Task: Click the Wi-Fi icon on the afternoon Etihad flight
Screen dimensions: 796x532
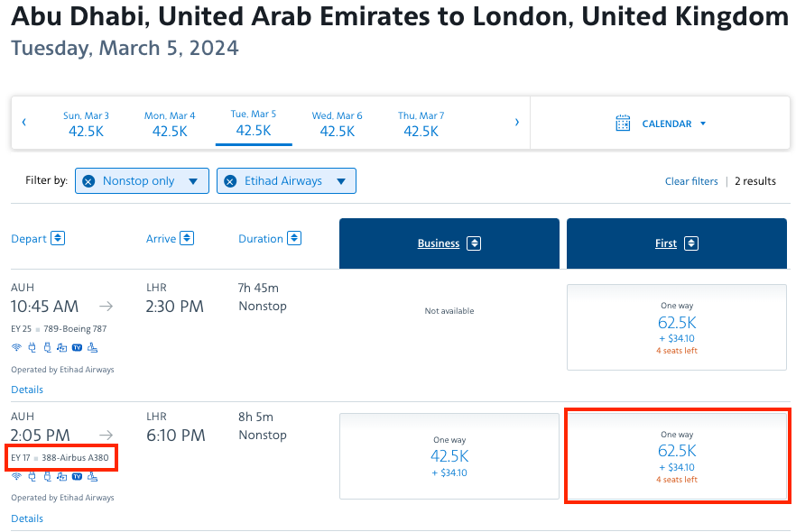Action: pyautogui.click(x=16, y=476)
